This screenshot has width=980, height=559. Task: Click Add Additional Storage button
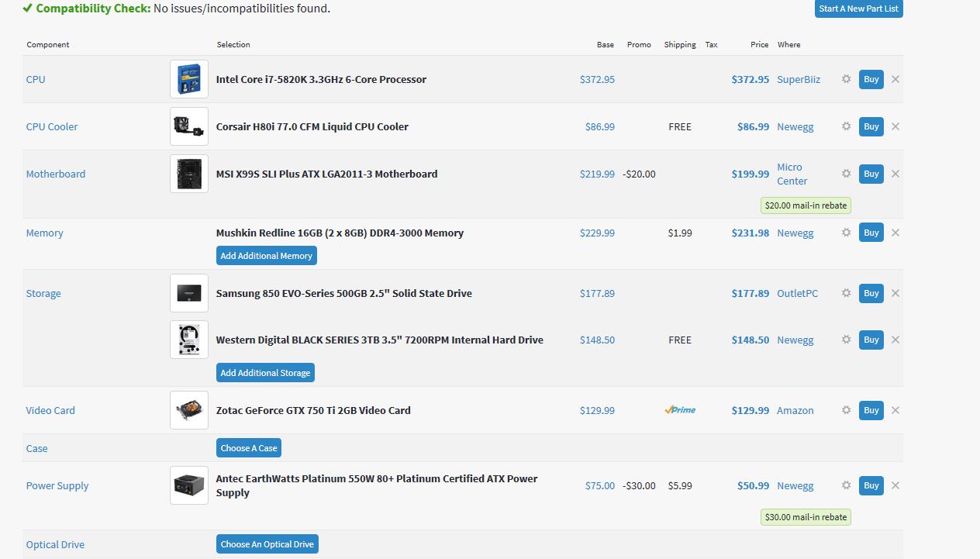[265, 373]
